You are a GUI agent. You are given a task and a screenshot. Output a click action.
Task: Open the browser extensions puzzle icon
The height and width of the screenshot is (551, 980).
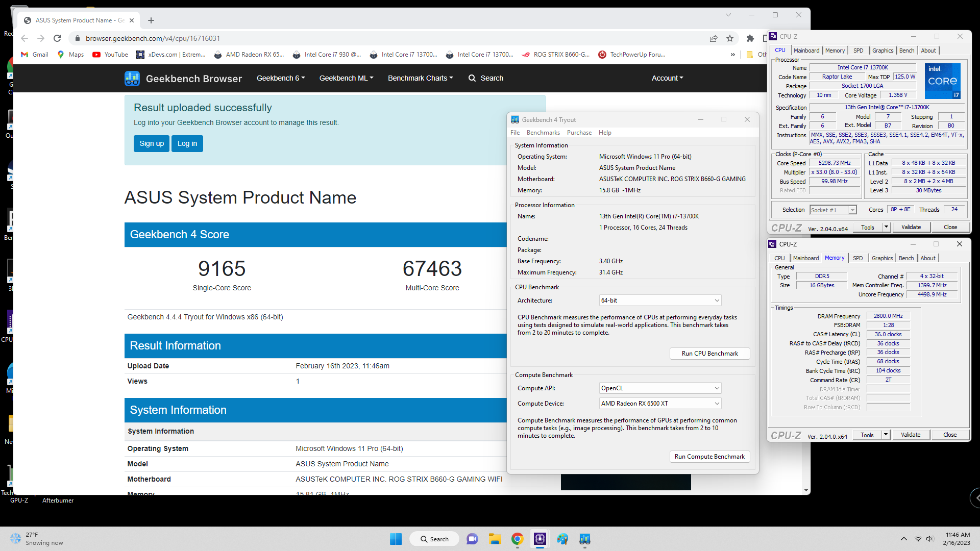coord(750,38)
